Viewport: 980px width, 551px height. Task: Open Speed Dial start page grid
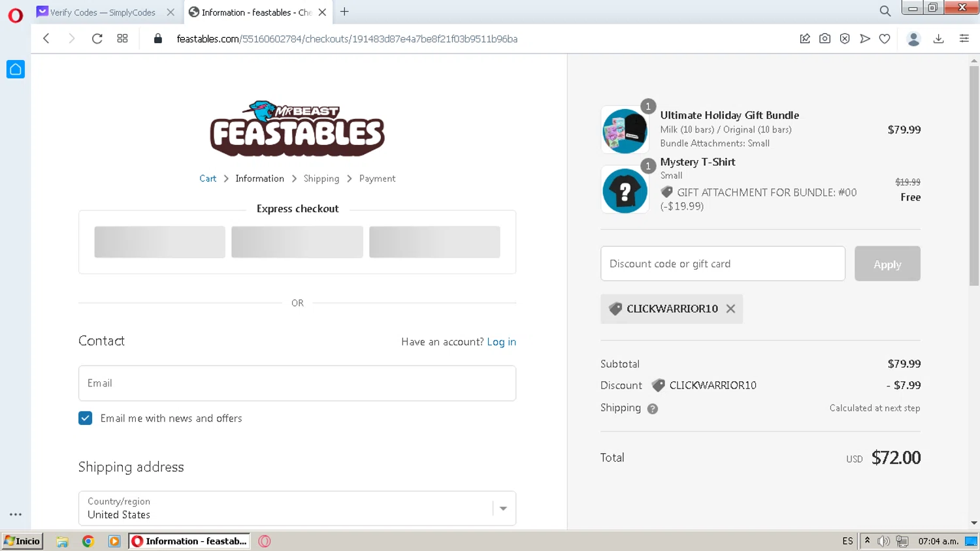click(122, 39)
